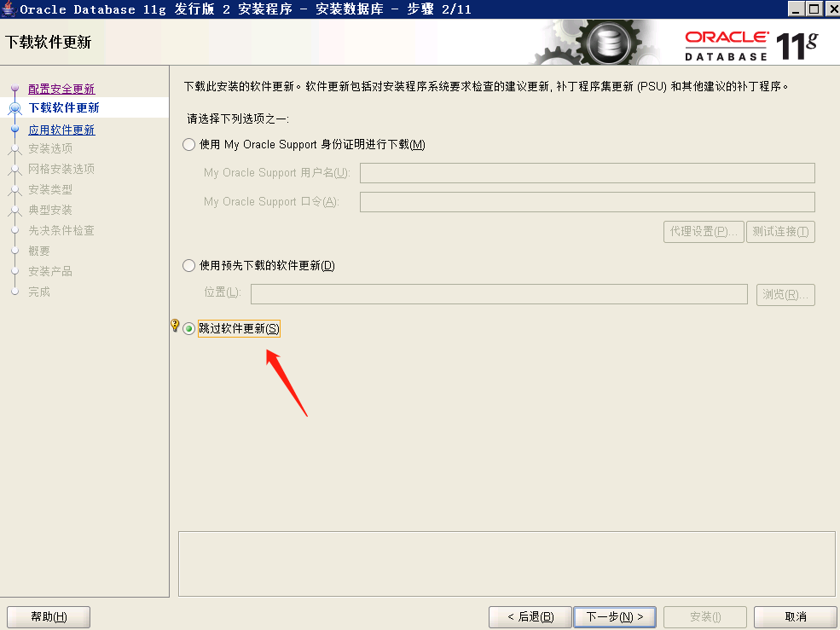Proceed with the 下一步(N) button
Viewport: 840px width, 630px height.
[615, 616]
